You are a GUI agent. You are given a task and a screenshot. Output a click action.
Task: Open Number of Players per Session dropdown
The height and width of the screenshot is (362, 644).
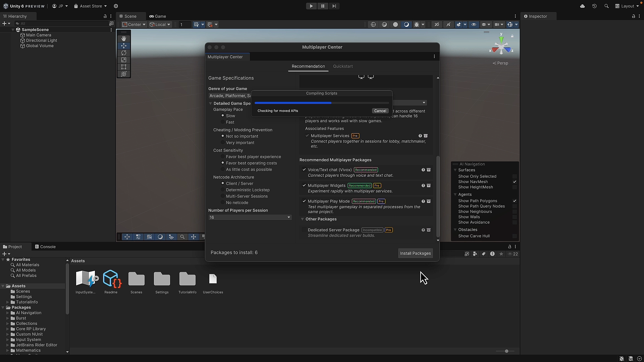[250, 218]
